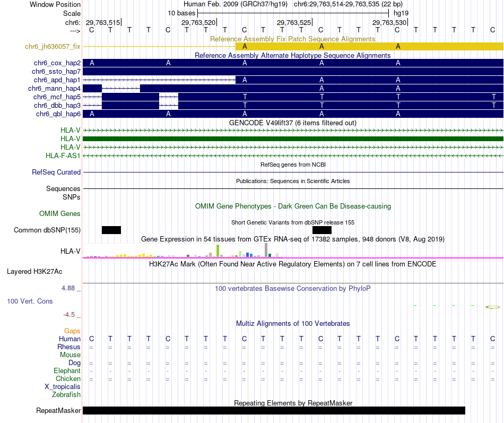
Task: Click Repeating Elements by RepeatMasker title
Action: click(293, 403)
